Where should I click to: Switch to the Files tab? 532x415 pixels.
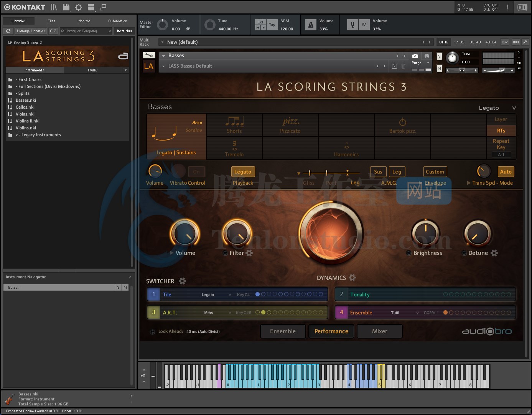pyautogui.click(x=51, y=21)
